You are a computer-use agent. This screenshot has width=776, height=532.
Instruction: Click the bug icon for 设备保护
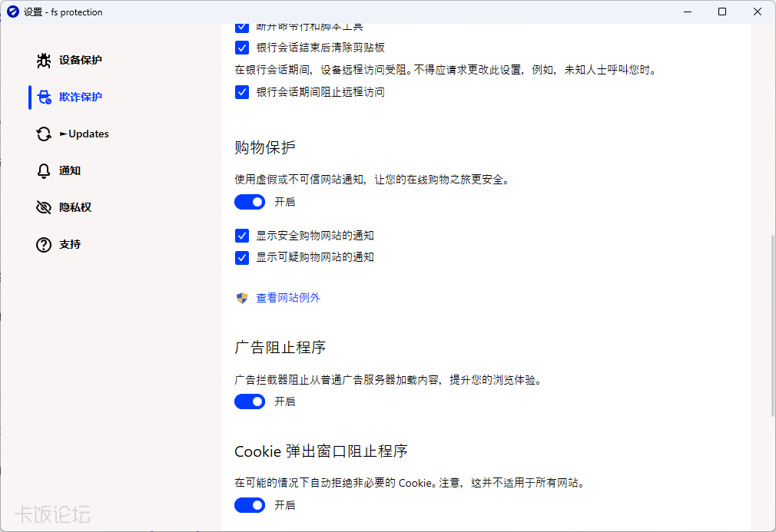[x=44, y=61]
